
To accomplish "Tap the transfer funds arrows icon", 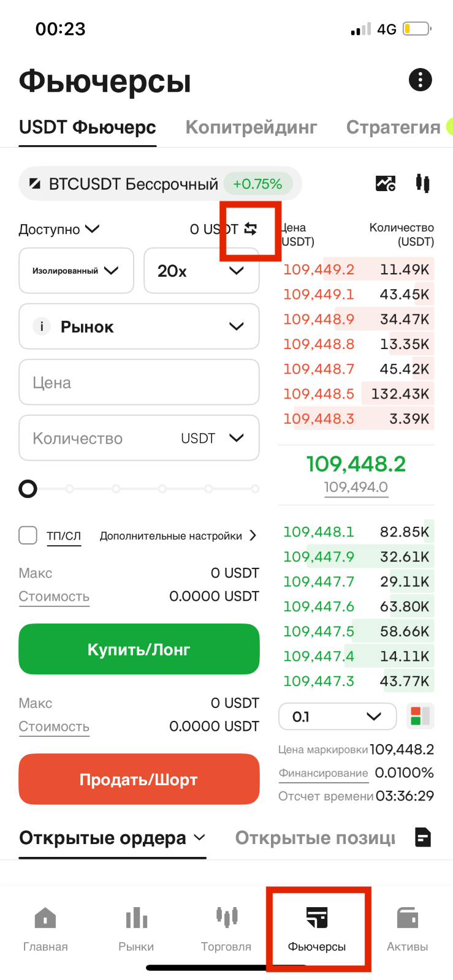I will pyautogui.click(x=250, y=229).
